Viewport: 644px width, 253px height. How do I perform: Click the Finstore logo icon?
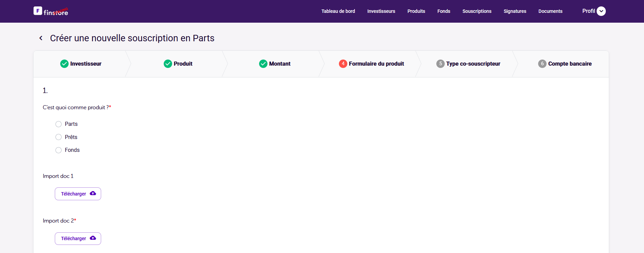point(38,11)
